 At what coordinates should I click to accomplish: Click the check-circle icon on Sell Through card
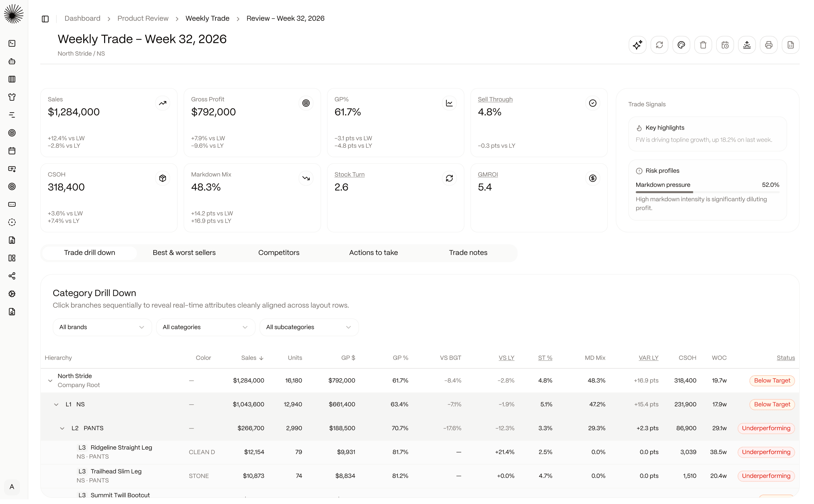(593, 103)
